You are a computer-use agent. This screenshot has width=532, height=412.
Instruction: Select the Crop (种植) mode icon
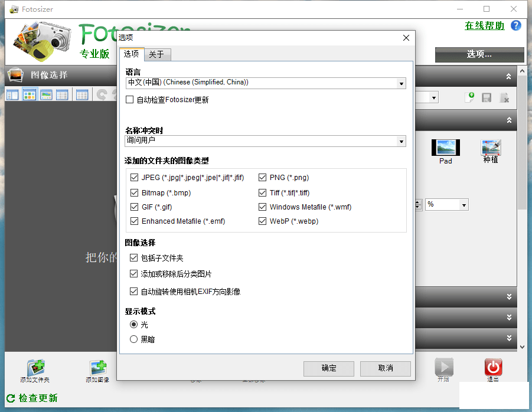(491, 148)
